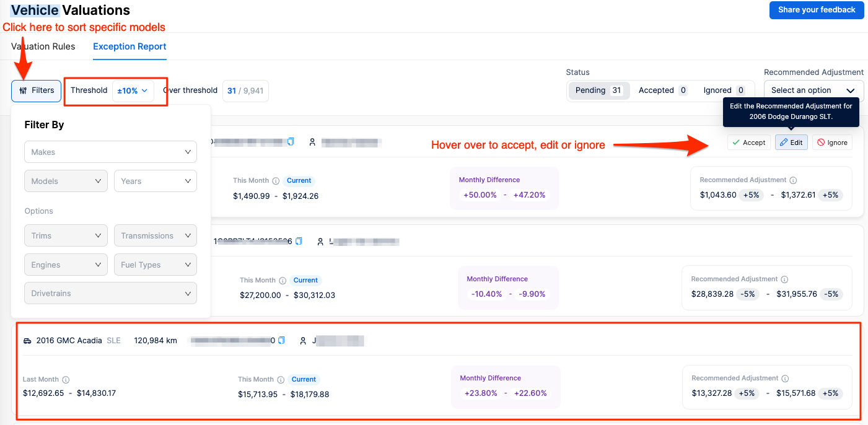868x425 pixels.
Task: Switch status to Accepted
Action: click(x=662, y=90)
